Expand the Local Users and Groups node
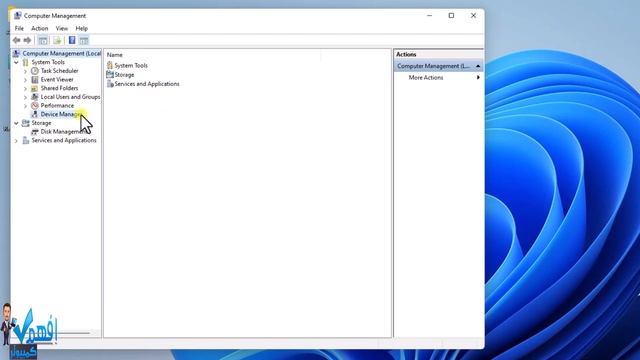This screenshot has height=360, width=640. 25,97
